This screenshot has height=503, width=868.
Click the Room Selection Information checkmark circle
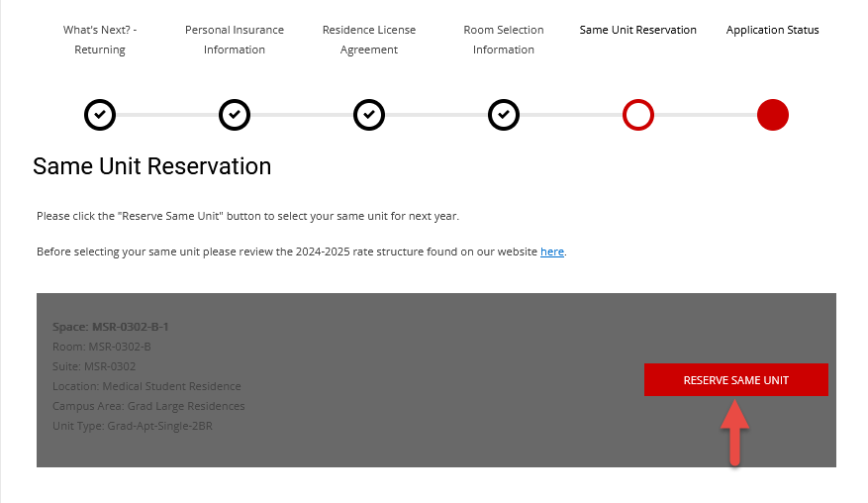point(504,116)
